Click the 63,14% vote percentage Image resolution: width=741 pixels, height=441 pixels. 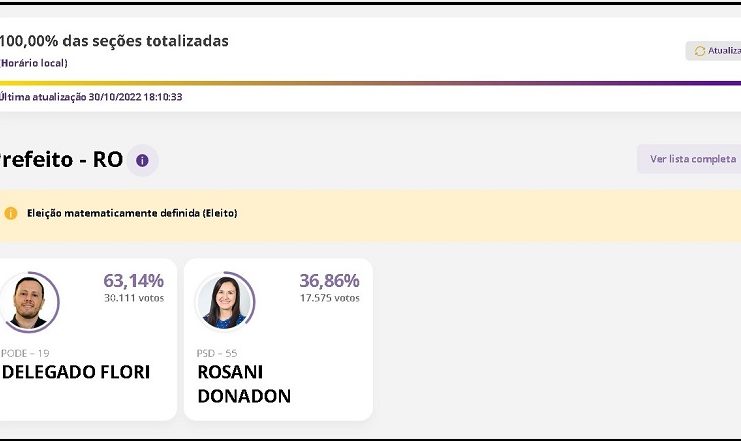click(133, 280)
